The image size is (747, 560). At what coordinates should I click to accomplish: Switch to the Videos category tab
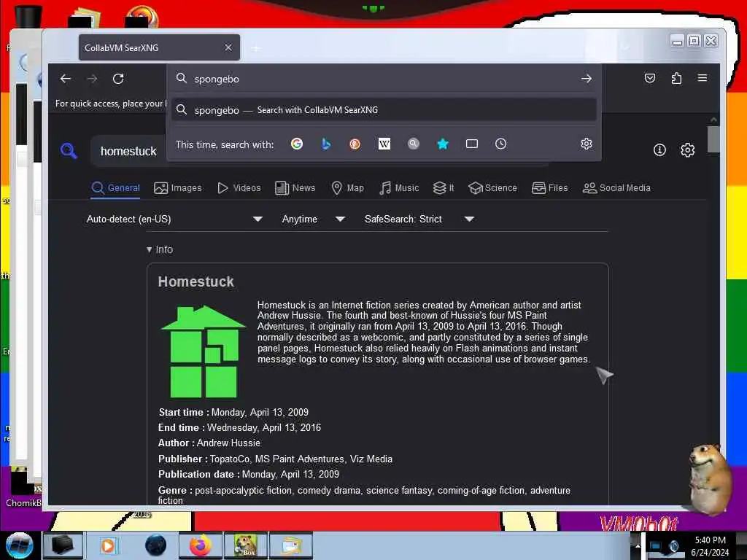coord(239,188)
